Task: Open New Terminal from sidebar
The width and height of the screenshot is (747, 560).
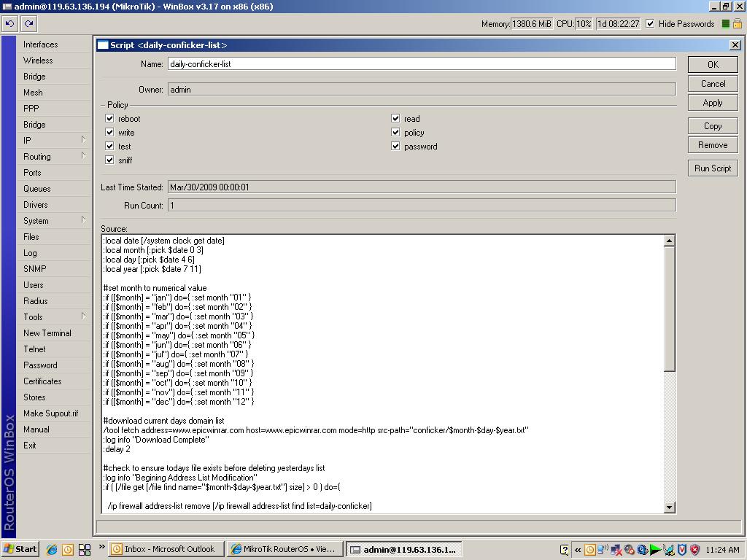Action: (53, 332)
